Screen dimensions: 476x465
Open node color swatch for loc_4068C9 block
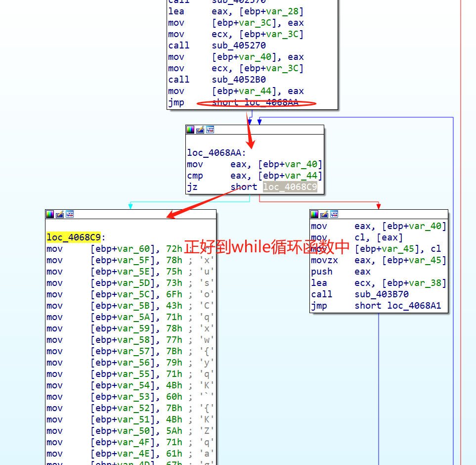point(49,214)
